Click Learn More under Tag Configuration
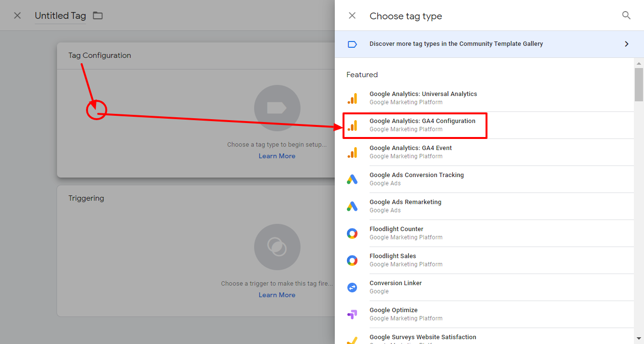This screenshot has width=644, height=344. (277, 156)
